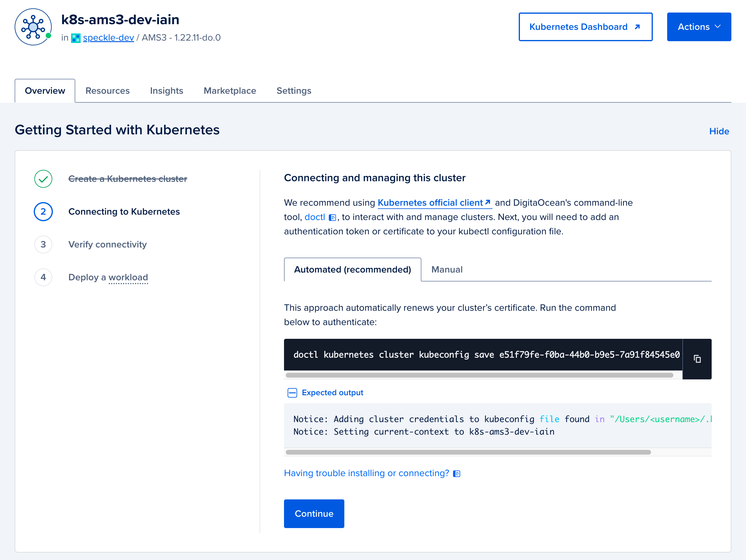Hide the Getting Started panel
The width and height of the screenshot is (746, 560).
coord(719,131)
